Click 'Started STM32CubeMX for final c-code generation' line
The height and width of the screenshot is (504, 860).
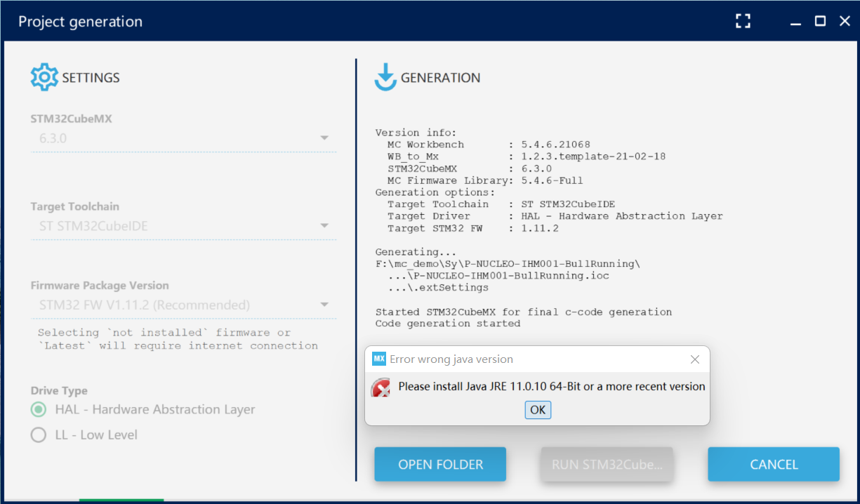tap(524, 312)
